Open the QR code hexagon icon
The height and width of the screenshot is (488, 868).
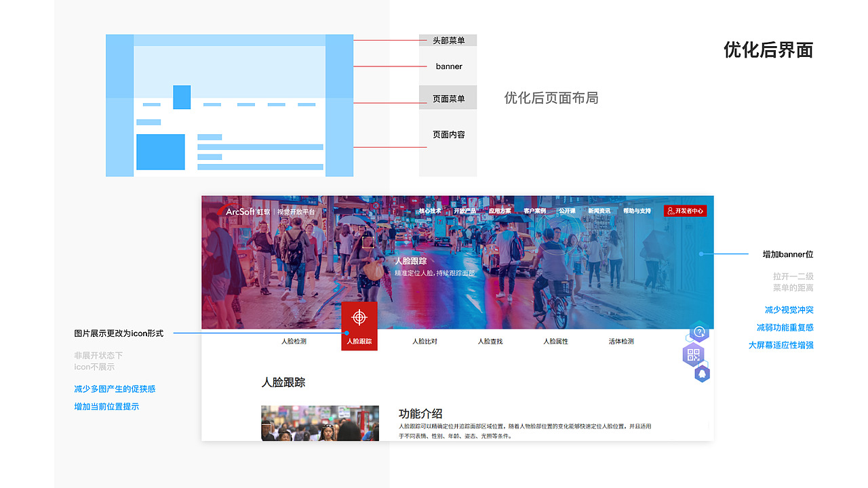click(693, 354)
